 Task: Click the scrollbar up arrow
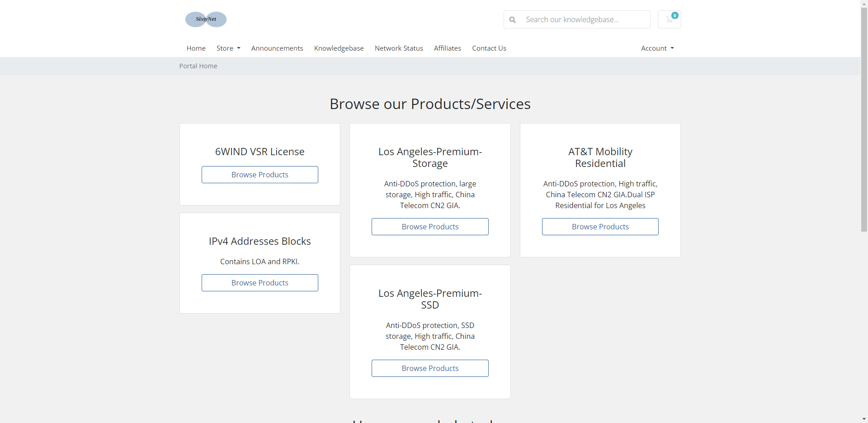[x=864, y=4]
